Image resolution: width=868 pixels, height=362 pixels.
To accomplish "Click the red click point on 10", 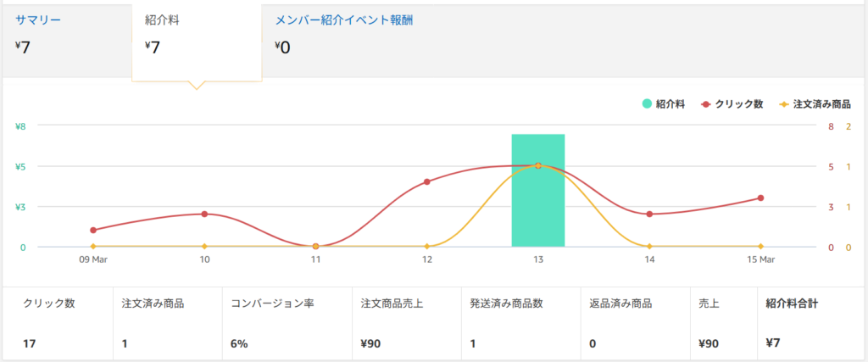I will click(x=204, y=214).
